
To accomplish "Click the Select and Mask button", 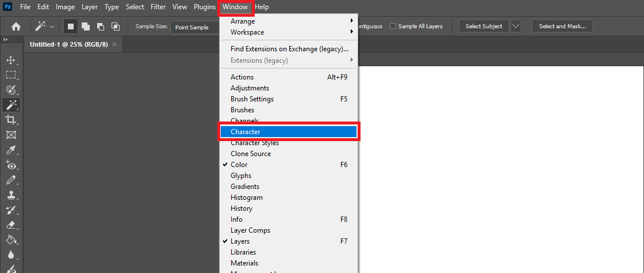I will pyautogui.click(x=562, y=26).
